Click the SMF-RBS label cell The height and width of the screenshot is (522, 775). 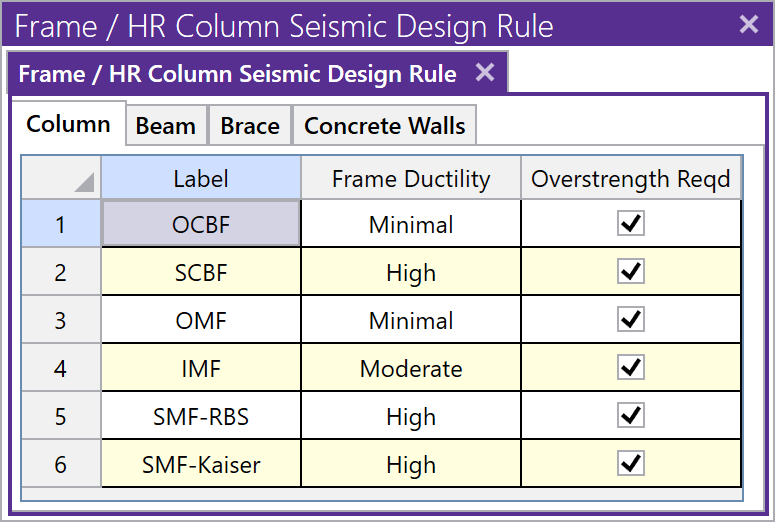201,417
